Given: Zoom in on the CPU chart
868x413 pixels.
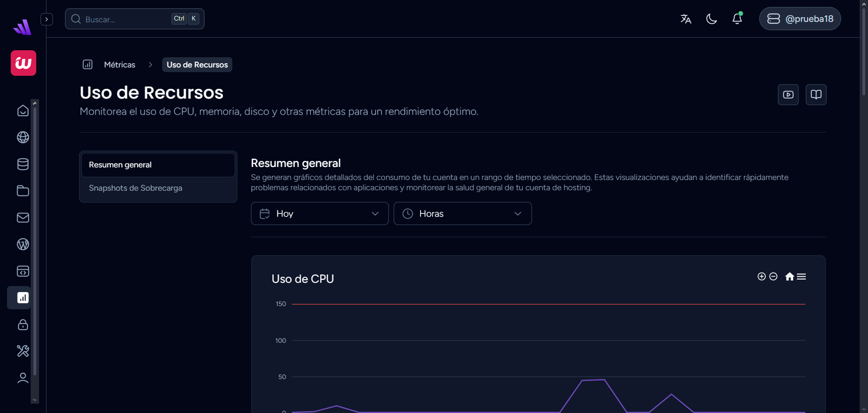Looking at the screenshot, I should pyautogui.click(x=762, y=277).
